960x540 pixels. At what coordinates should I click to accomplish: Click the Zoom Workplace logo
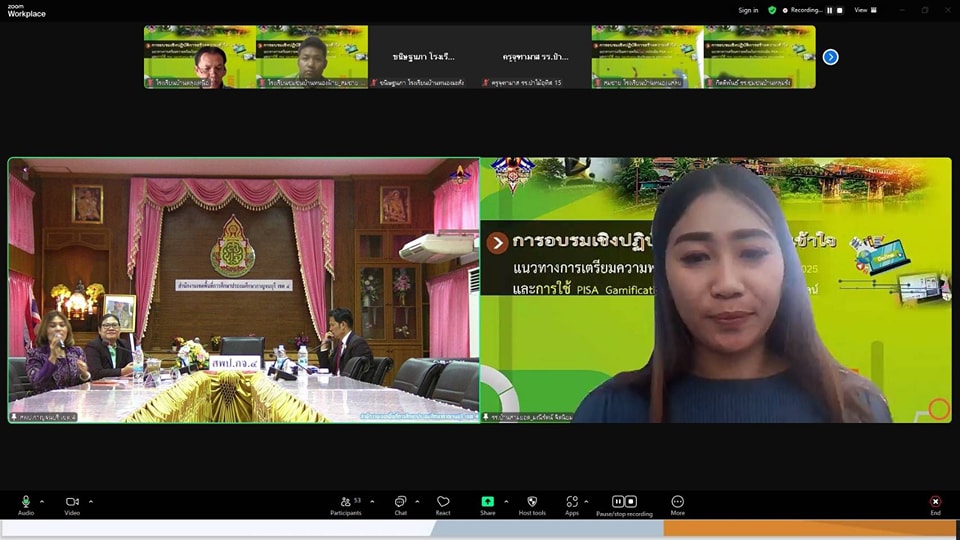coord(26,10)
